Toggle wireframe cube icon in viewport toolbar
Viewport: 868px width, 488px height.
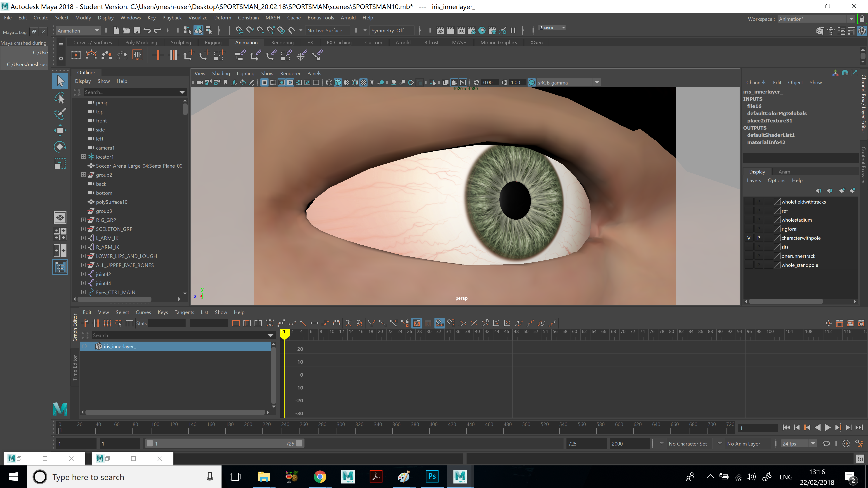(x=329, y=82)
